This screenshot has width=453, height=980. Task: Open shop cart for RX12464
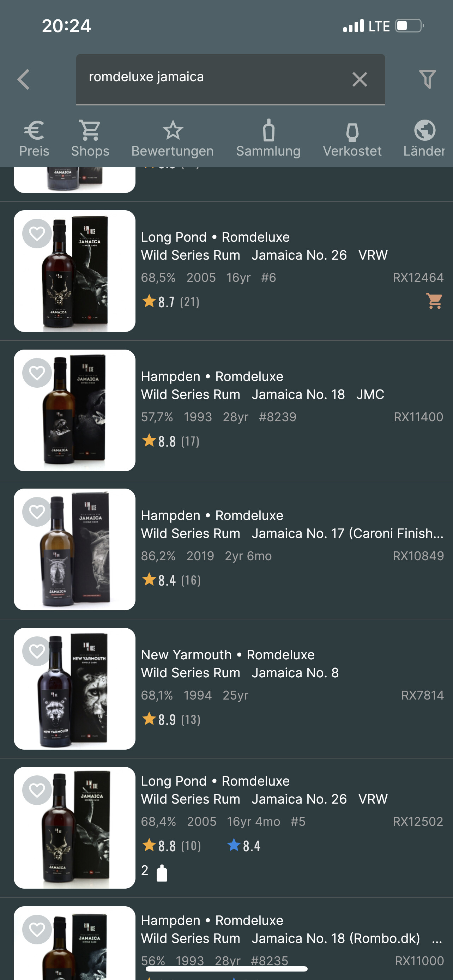tap(434, 301)
